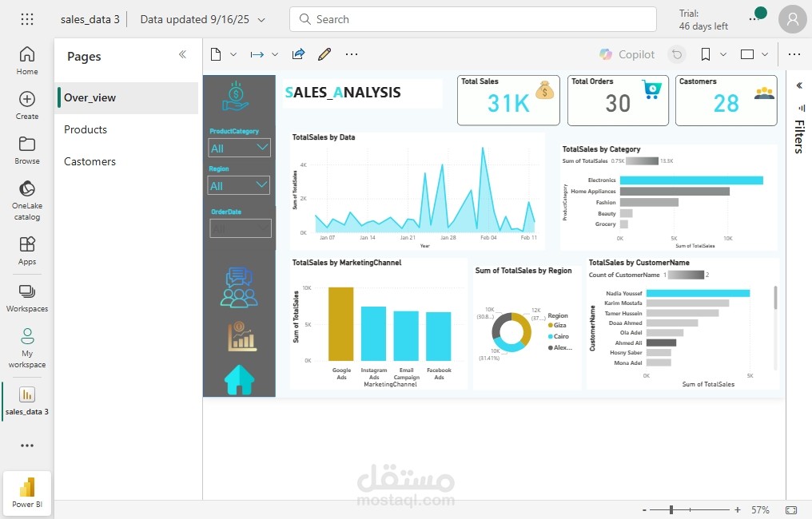The image size is (812, 519).
Task: Switch to the Castomers page
Action: pyautogui.click(x=127, y=162)
